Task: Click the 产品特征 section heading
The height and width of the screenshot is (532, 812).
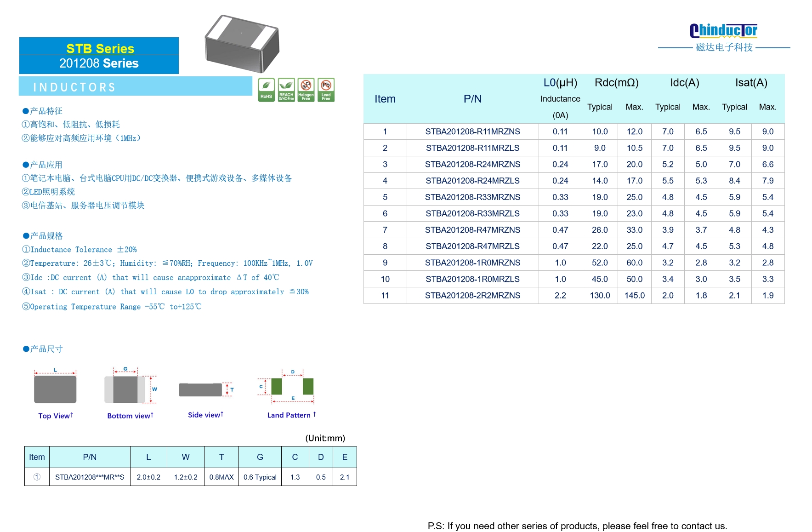Action: (42, 111)
